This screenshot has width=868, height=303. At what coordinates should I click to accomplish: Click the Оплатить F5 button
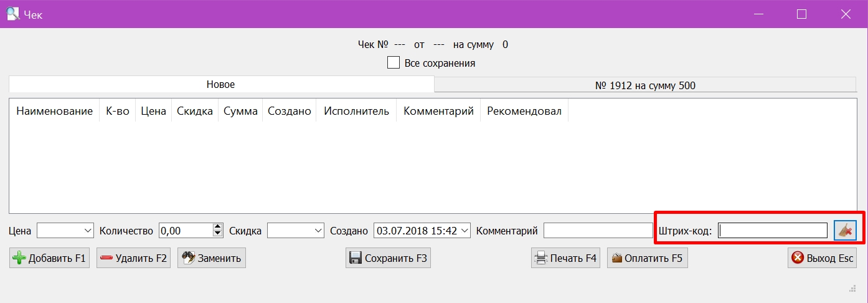click(648, 258)
